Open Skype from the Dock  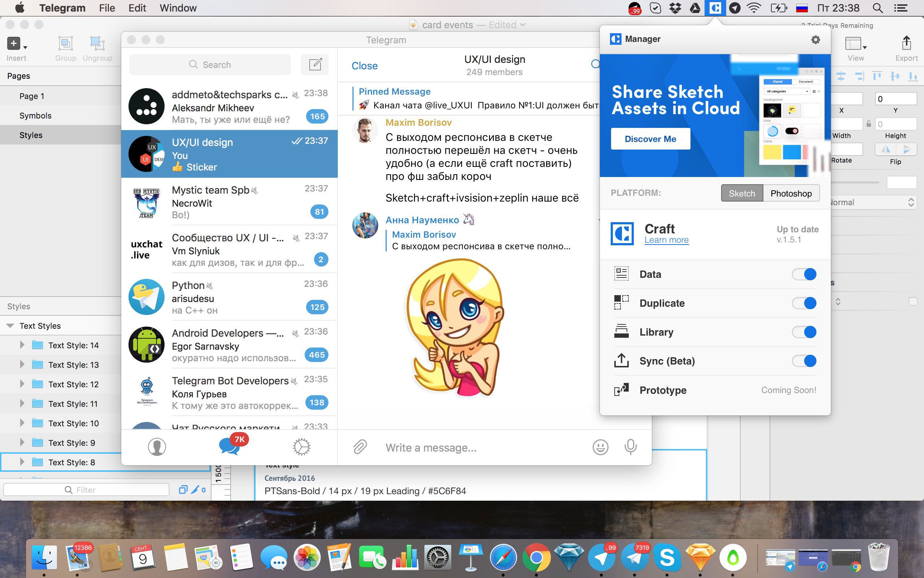(x=667, y=557)
